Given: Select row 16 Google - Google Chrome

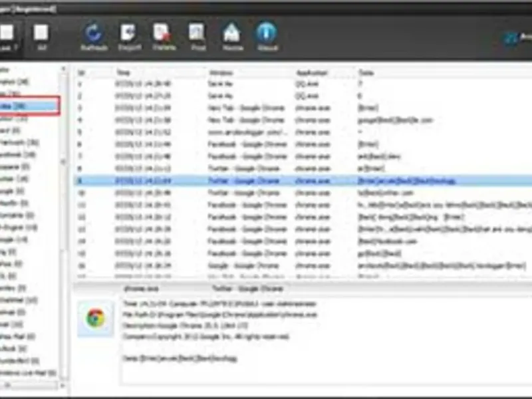Looking at the screenshot, I should pyautogui.click(x=303, y=265).
